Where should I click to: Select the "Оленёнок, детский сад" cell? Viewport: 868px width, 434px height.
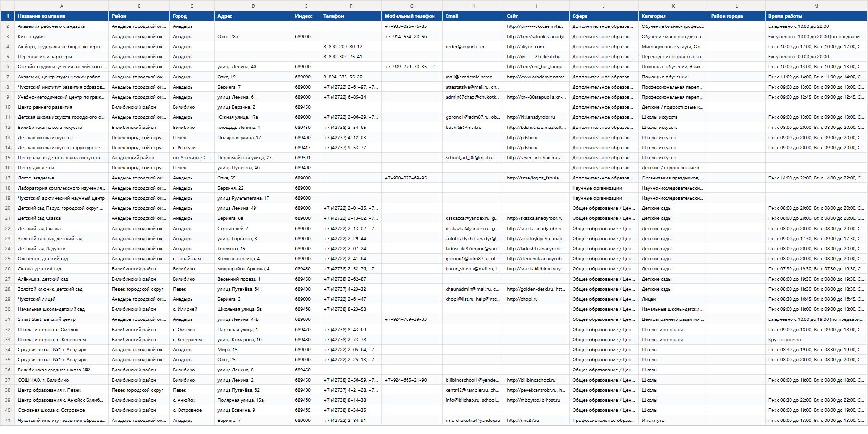tap(62, 259)
